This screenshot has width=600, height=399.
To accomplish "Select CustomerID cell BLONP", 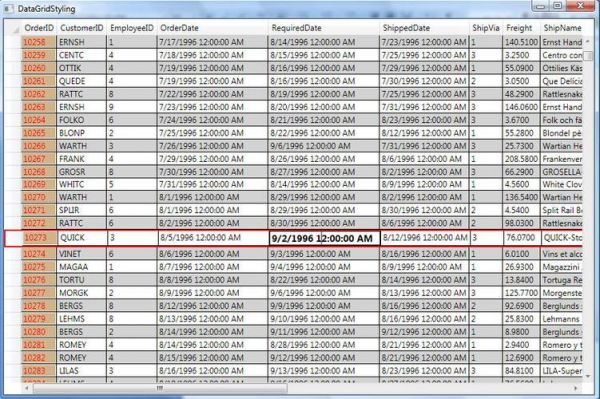I will coord(82,133).
